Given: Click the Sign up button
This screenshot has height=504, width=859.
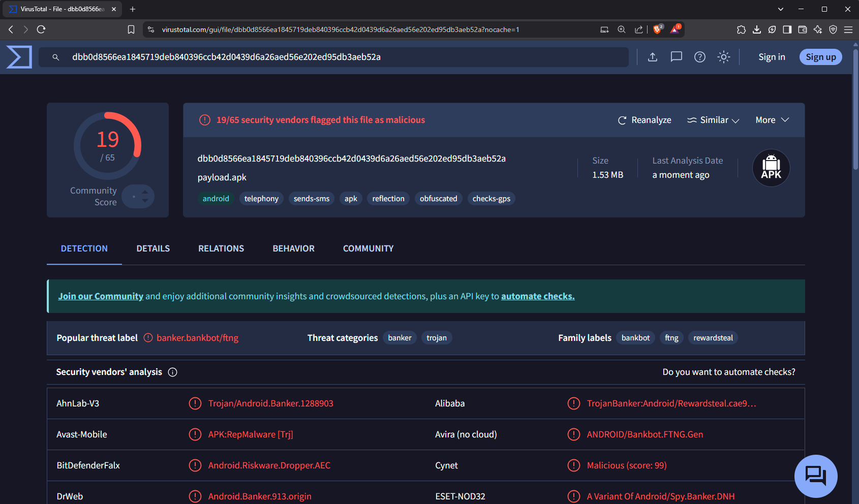Looking at the screenshot, I should [x=821, y=57].
